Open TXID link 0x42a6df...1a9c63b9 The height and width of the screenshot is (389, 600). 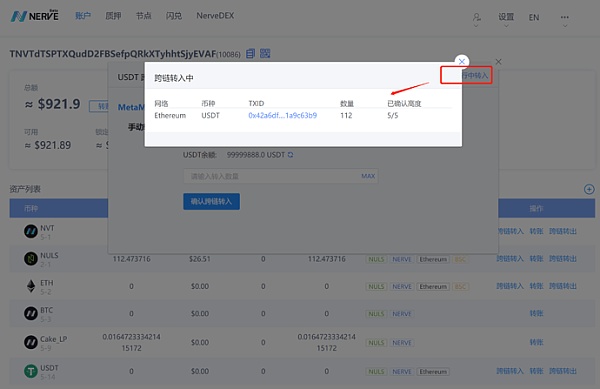pos(282,116)
